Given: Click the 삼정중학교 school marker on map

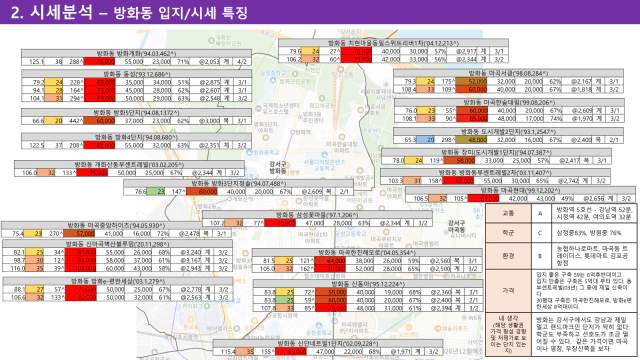Looking at the screenshot, I should pos(273,80).
